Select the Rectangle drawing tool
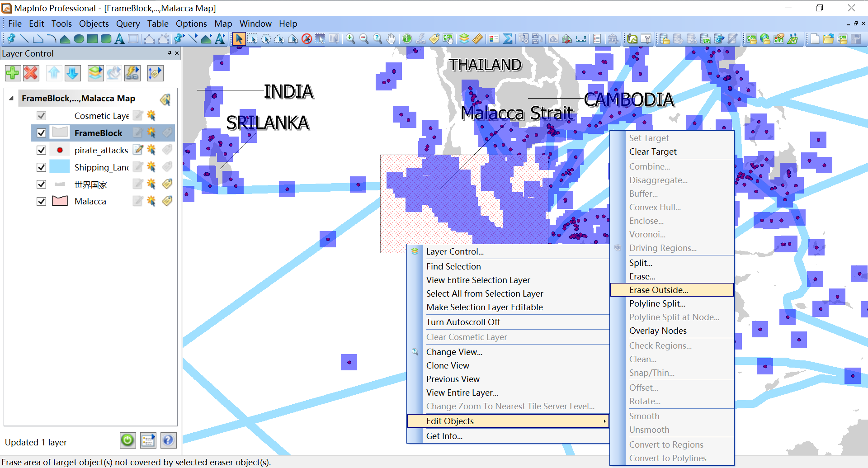868x468 pixels. 92,39
